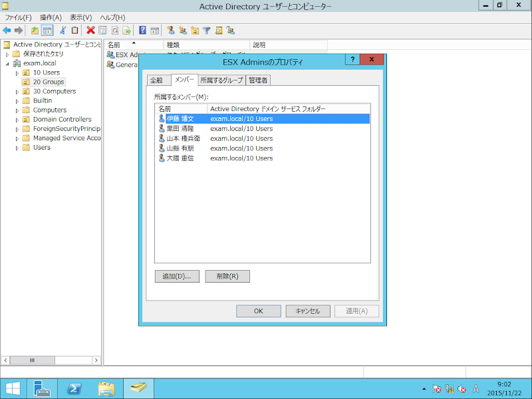Select member 大隈 重信 in the list
Image resolution: width=532 pixels, height=399 pixels.
click(x=263, y=158)
